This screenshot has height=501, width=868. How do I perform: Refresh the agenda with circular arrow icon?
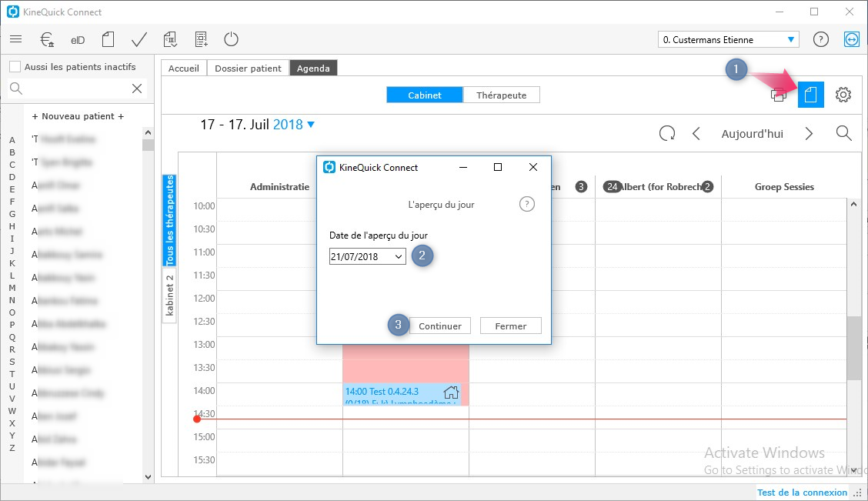coord(667,133)
